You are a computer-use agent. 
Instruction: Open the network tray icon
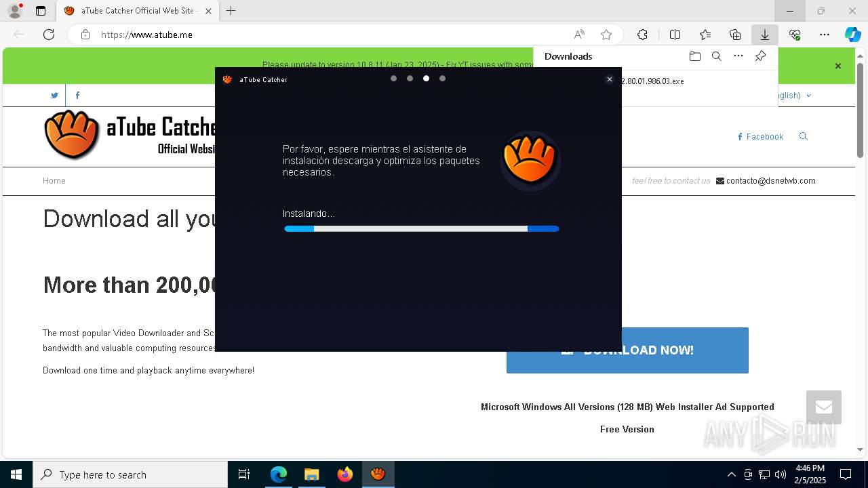pyautogui.click(x=764, y=474)
